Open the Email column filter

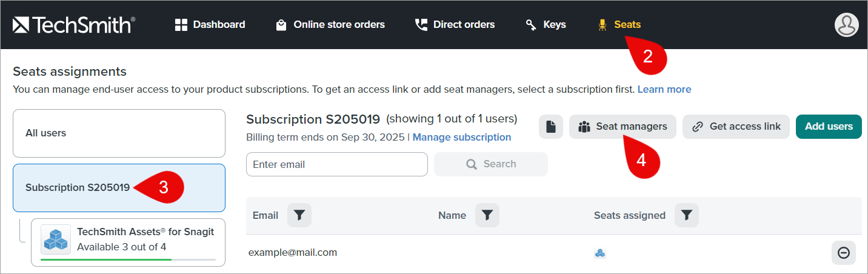pyautogui.click(x=299, y=215)
